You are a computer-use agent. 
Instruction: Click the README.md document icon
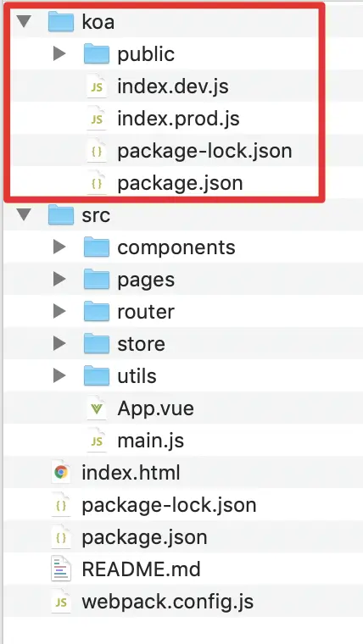click(x=60, y=569)
